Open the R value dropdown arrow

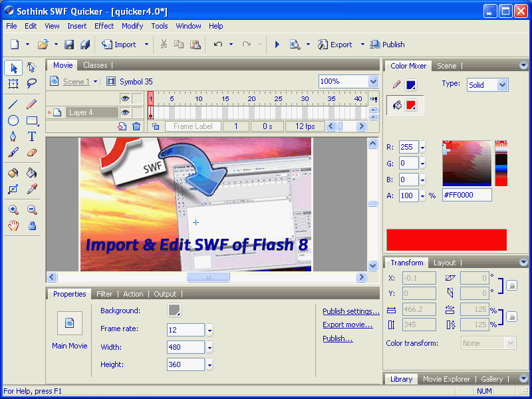tap(422, 147)
